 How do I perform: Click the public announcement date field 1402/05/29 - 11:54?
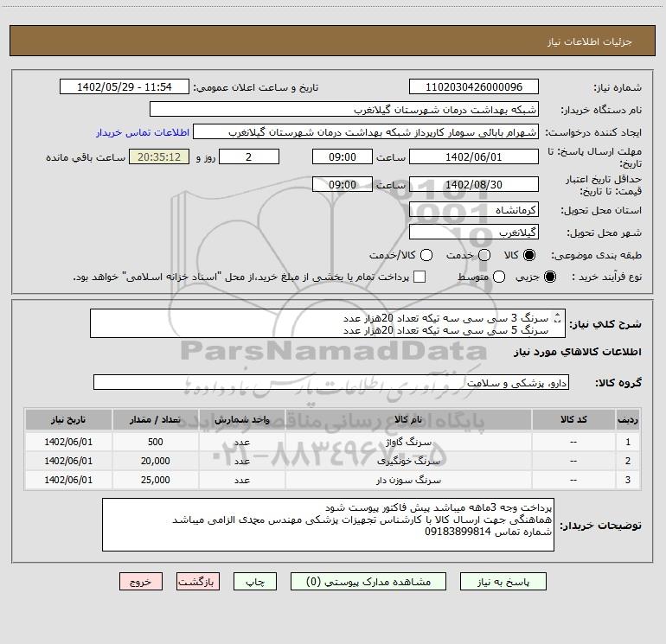pos(124,87)
